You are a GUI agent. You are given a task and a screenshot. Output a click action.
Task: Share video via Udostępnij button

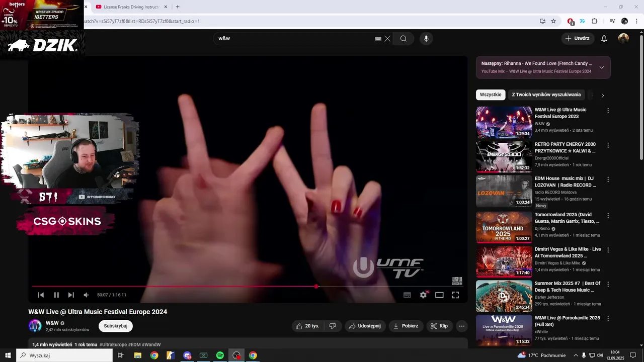(365, 326)
